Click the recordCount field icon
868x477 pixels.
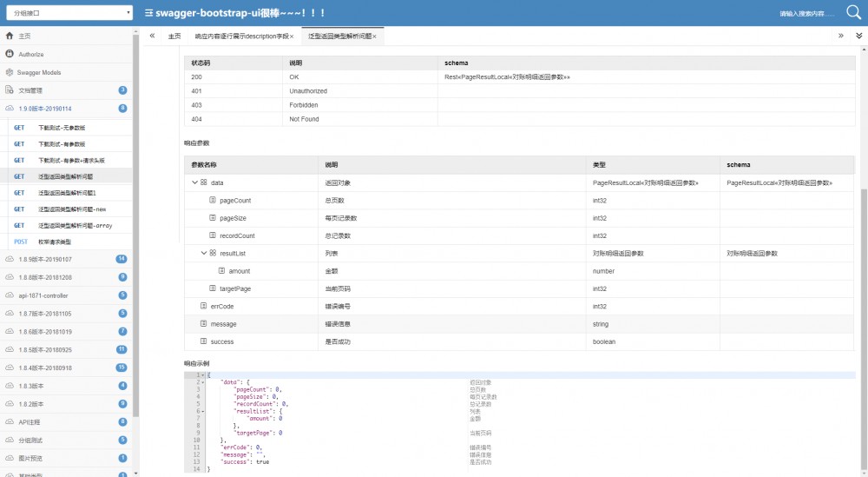point(213,235)
